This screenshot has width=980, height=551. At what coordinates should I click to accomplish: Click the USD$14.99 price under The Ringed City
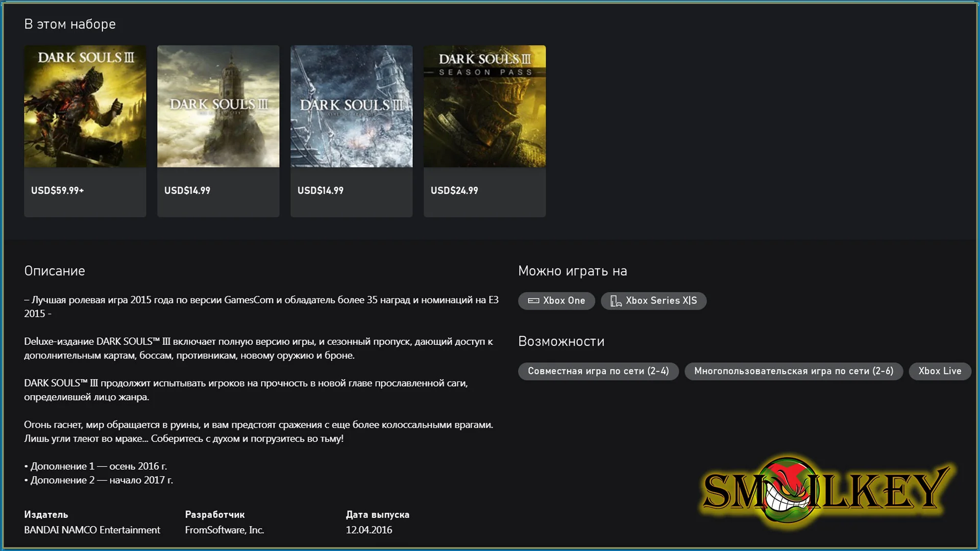(x=187, y=190)
